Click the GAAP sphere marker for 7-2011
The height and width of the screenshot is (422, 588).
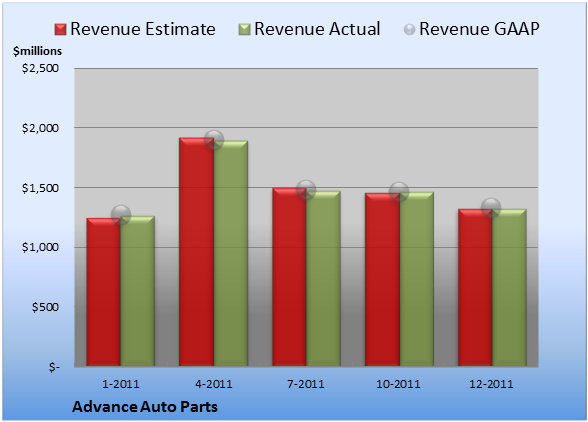pos(306,190)
